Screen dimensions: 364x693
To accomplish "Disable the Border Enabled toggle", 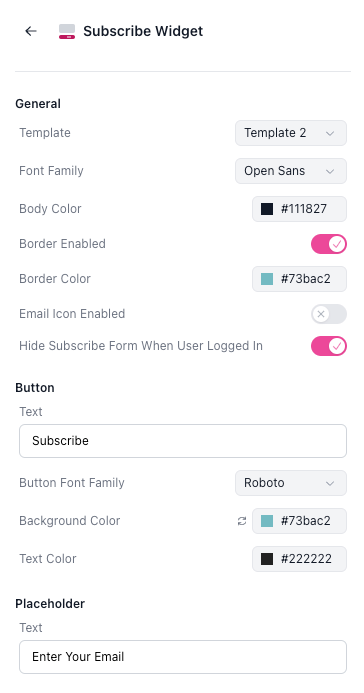I will click(x=329, y=244).
